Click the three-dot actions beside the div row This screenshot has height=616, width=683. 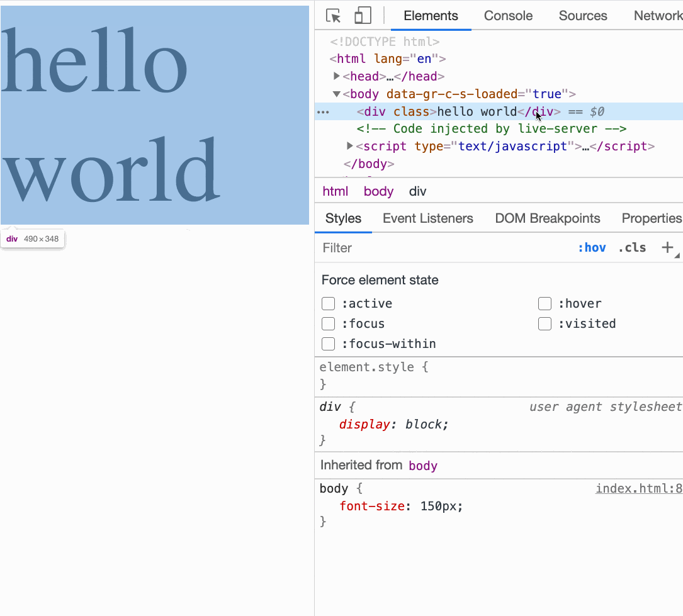point(323,112)
